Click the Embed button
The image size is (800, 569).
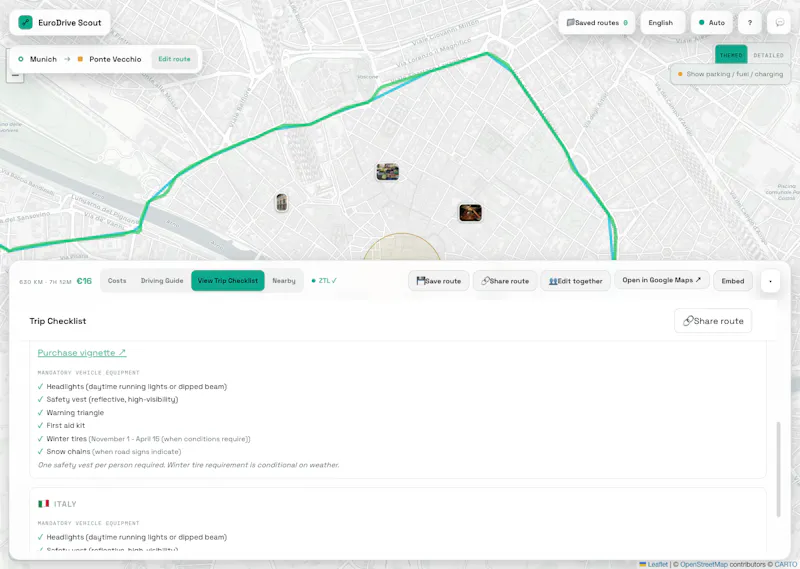coord(733,281)
